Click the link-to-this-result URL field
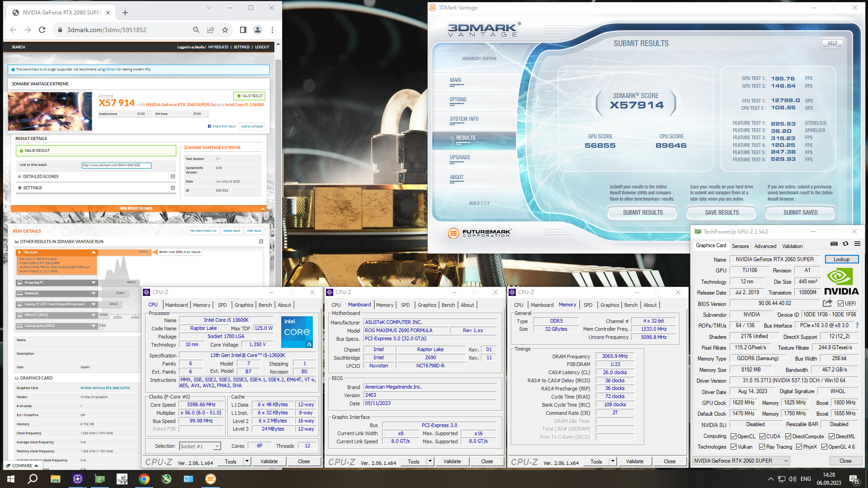The image size is (868, 488). pyautogui.click(x=116, y=165)
